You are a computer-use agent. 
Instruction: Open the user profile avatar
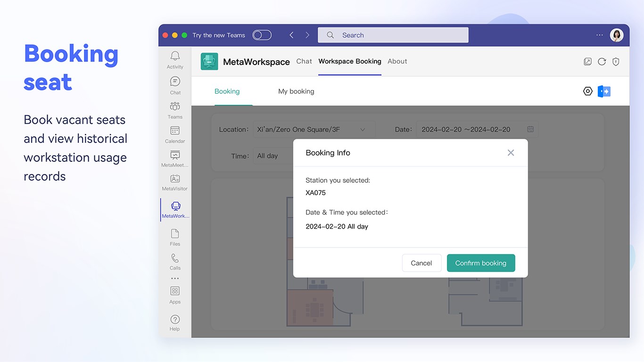617,35
